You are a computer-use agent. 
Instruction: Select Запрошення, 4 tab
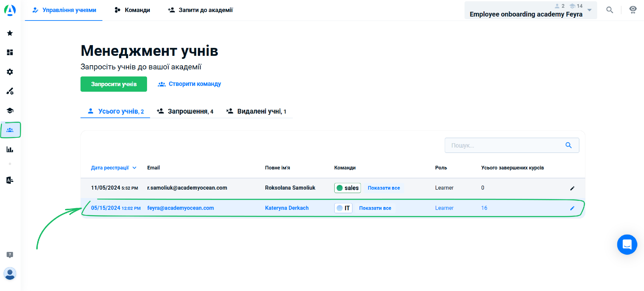tap(185, 111)
